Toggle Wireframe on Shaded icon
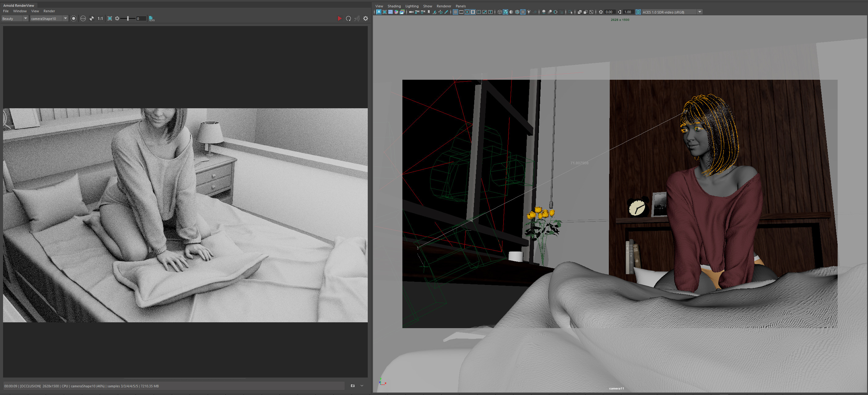The width and height of the screenshot is (868, 395). click(517, 12)
